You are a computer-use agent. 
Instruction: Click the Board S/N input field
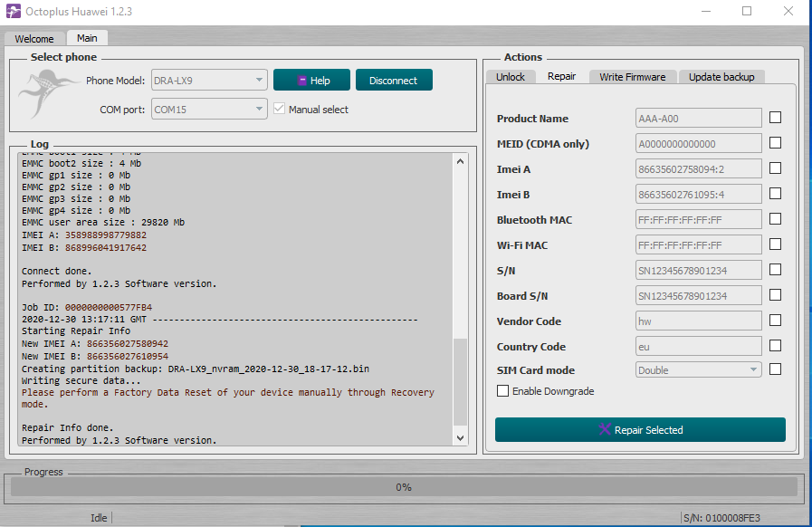(x=699, y=296)
